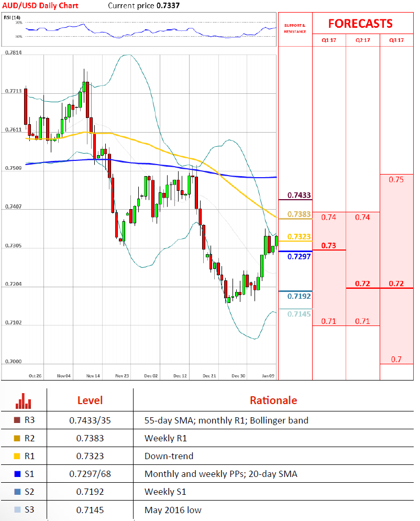This screenshot has height=521, width=420.
Task: Click the Dec 02 date axis label
Action: point(151,376)
